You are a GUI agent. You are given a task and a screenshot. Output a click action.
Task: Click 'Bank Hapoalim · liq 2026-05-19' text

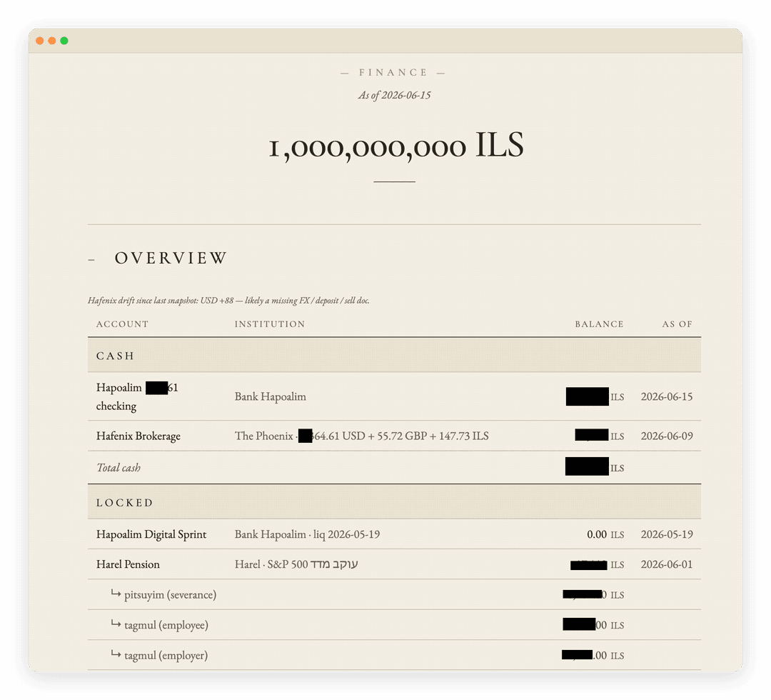click(307, 534)
